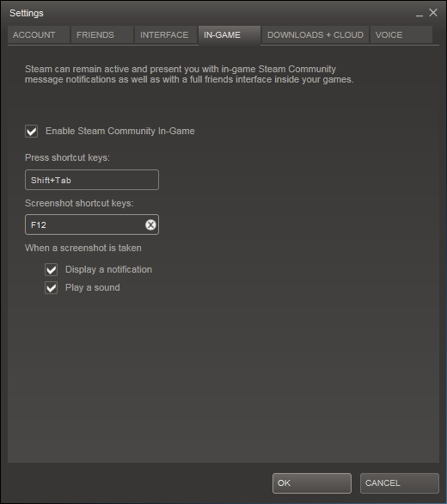Disable Play a sound checkbox
447x504 pixels.
(51, 287)
